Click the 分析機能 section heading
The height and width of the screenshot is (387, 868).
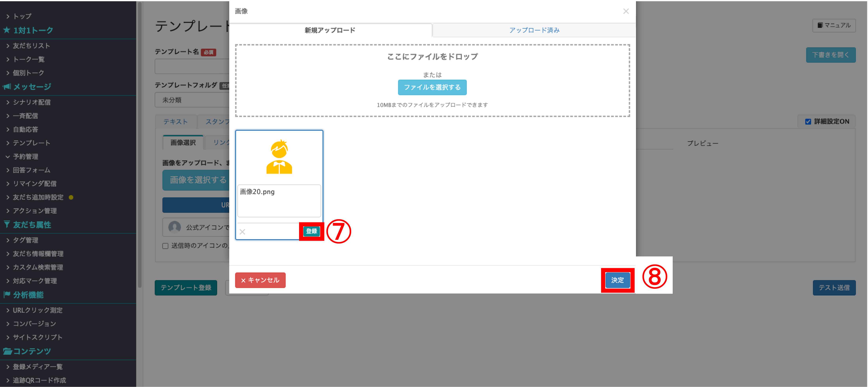[x=28, y=295]
